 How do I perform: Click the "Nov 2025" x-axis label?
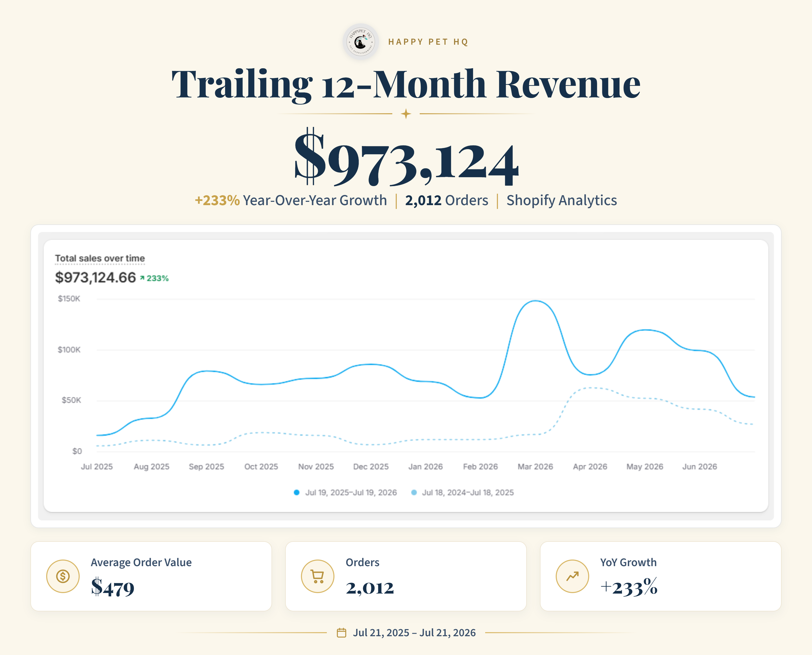click(316, 467)
